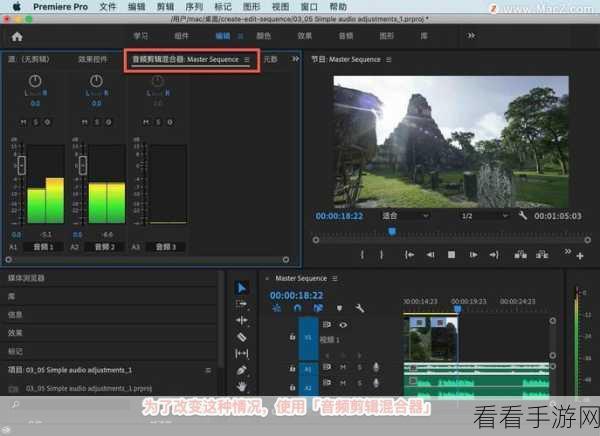This screenshot has height=436, width=600.
Task: Select the Ripple Edit tool
Action: 241,320
